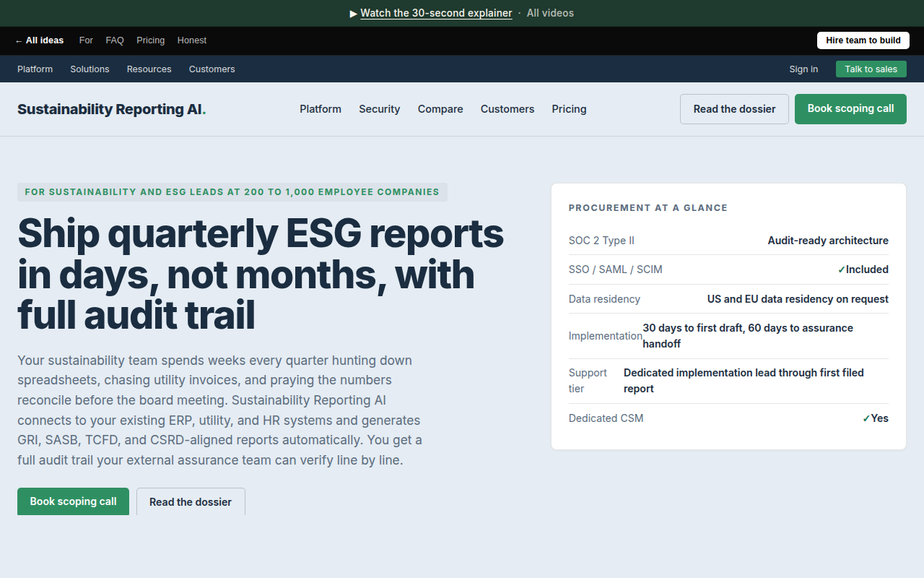
Task: Click the hero paragraph about sustainability teams
Action: pyautogui.click(x=219, y=410)
